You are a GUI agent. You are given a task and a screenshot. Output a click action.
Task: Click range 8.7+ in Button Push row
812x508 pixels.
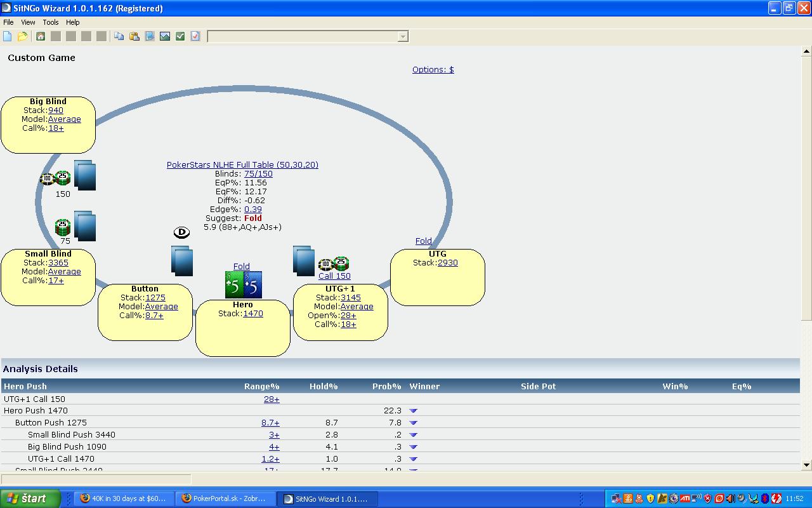pos(270,422)
